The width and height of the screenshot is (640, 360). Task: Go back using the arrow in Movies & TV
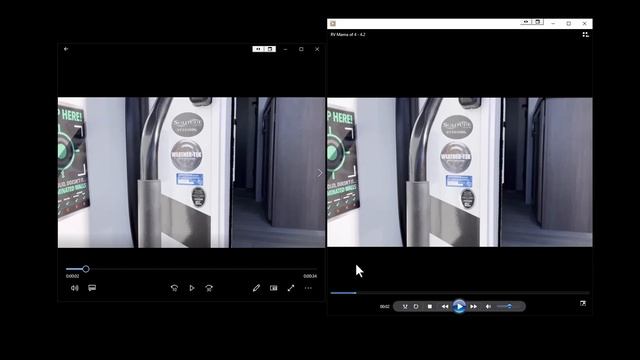tap(66, 49)
